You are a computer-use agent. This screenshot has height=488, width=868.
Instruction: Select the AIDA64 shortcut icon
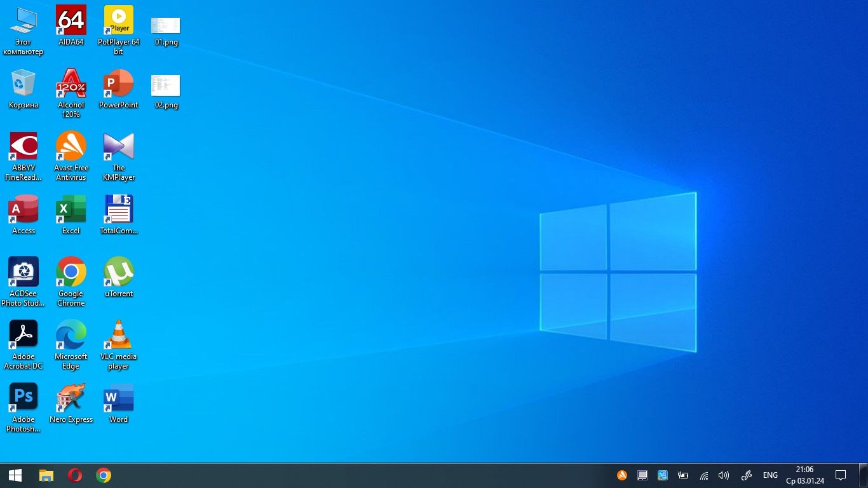pos(71,26)
